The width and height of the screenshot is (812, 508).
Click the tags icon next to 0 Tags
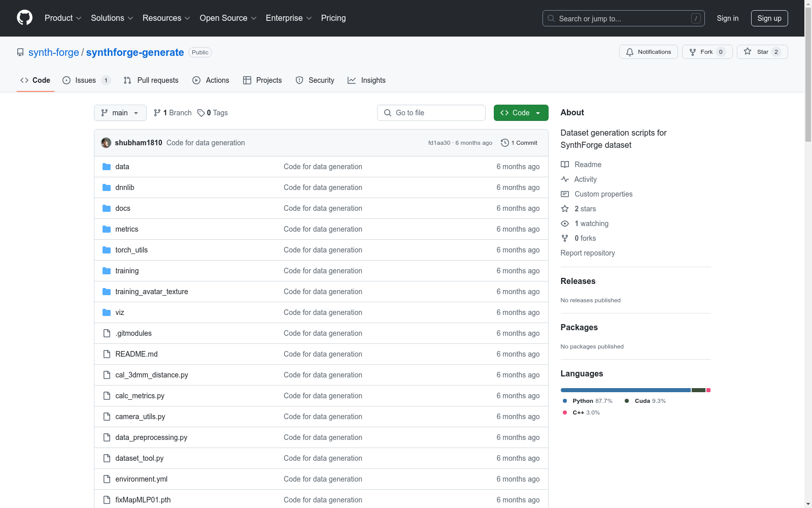click(x=201, y=113)
